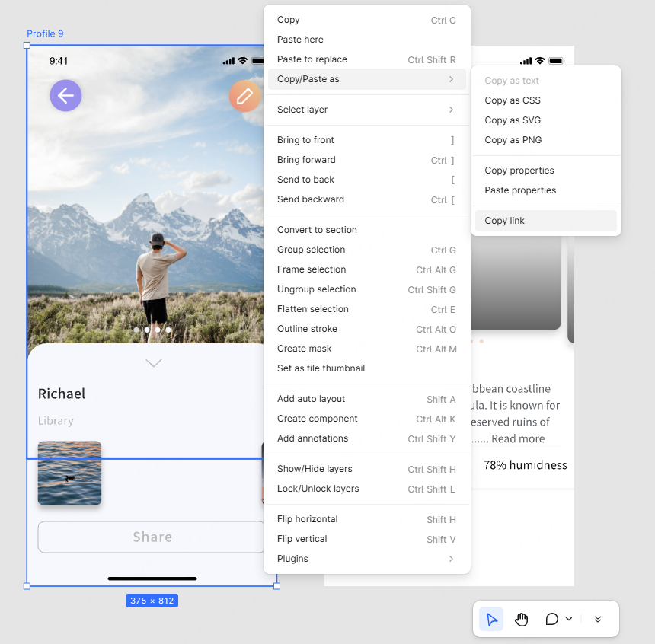Click the purple back arrow button
The width and height of the screenshot is (655, 644).
click(65, 95)
